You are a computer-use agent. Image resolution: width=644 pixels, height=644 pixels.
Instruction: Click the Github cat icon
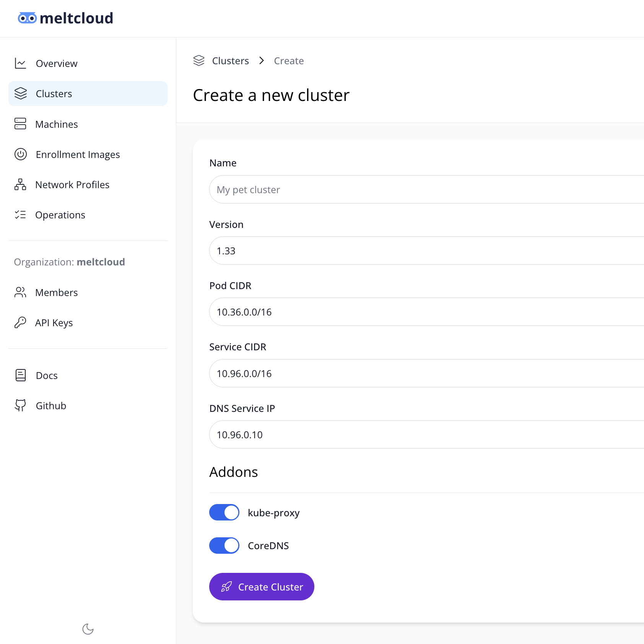point(21,405)
